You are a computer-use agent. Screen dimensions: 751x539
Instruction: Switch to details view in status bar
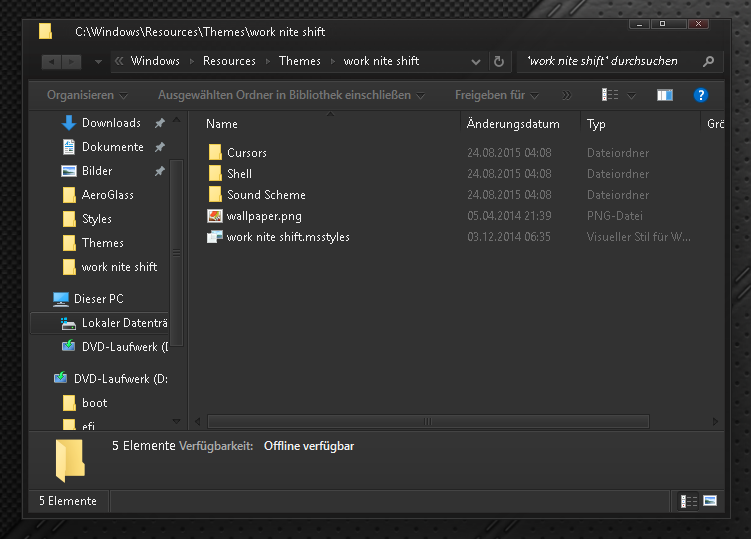[x=689, y=501]
